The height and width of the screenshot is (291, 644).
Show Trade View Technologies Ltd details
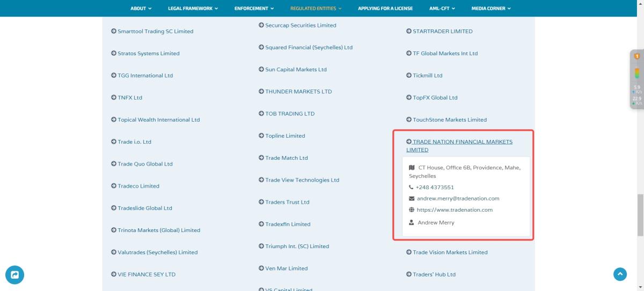(x=299, y=180)
